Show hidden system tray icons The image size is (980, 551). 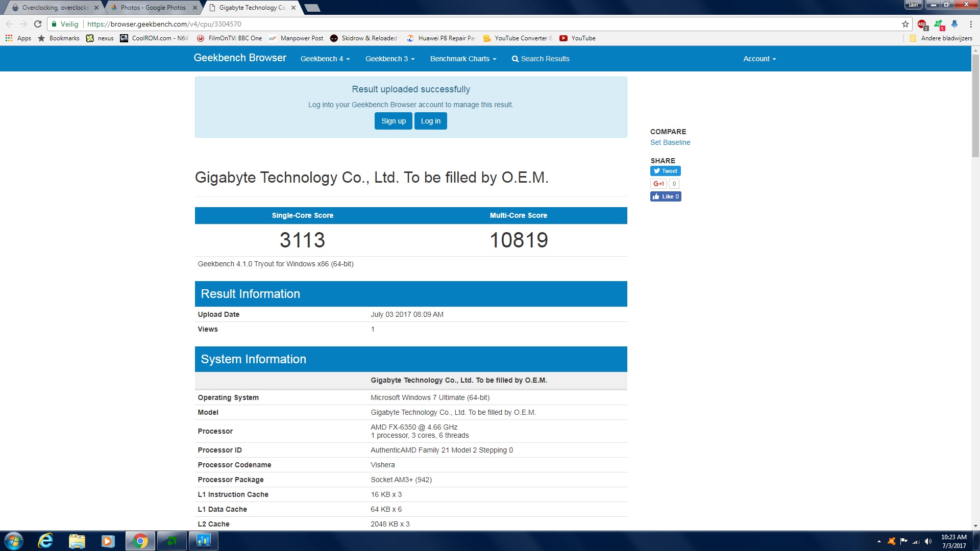(x=879, y=541)
